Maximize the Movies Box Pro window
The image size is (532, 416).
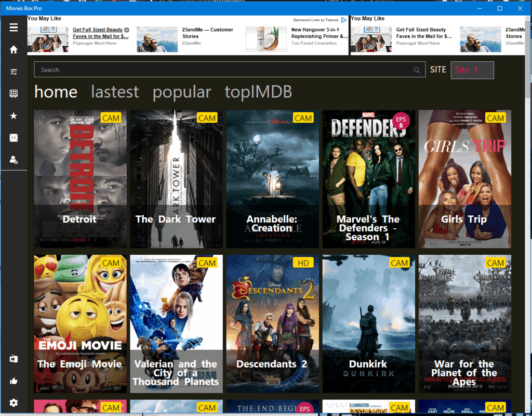coord(499,8)
